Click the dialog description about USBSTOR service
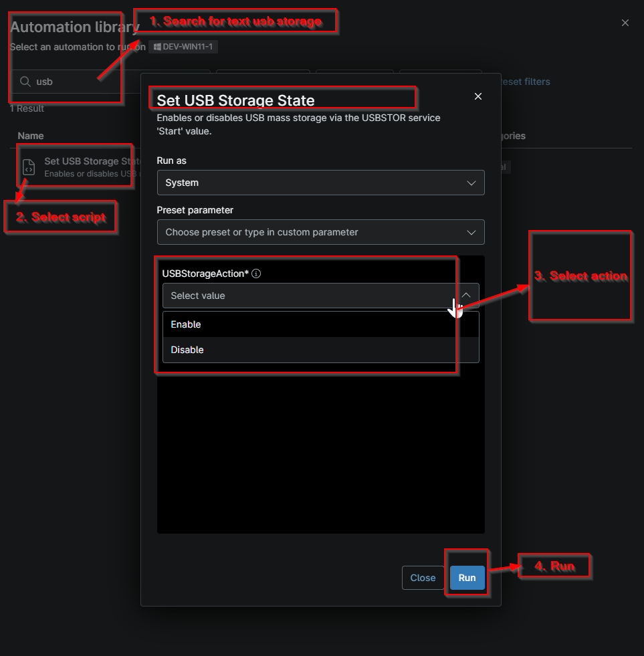Image resolution: width=644 pixels, height=656 pixels. 298,124
